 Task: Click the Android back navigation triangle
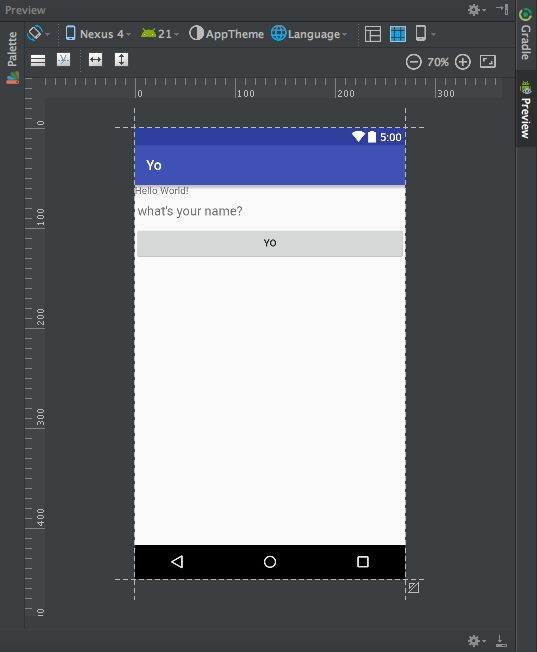[x=177, y=562]
